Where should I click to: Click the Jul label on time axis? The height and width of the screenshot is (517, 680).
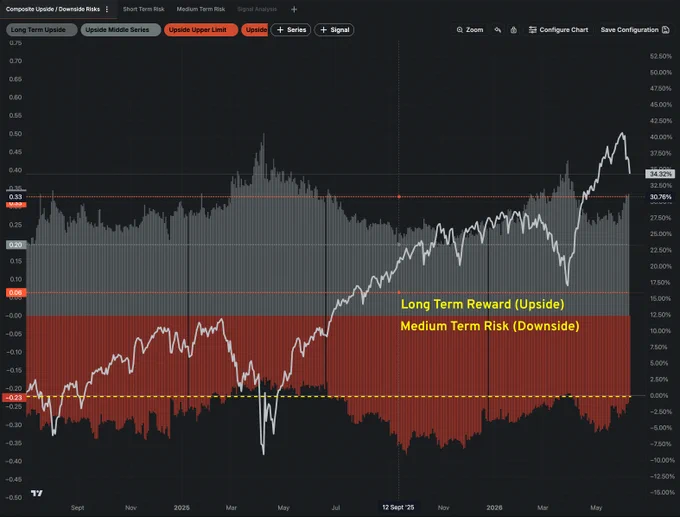(x=336, y=507)
